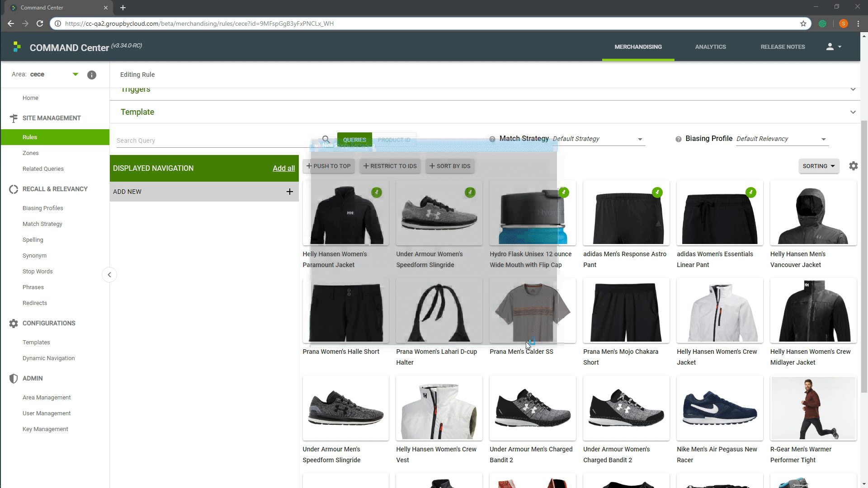Click the Admin shield icon
Screen dimensions: 868x488
coord(14,379)
